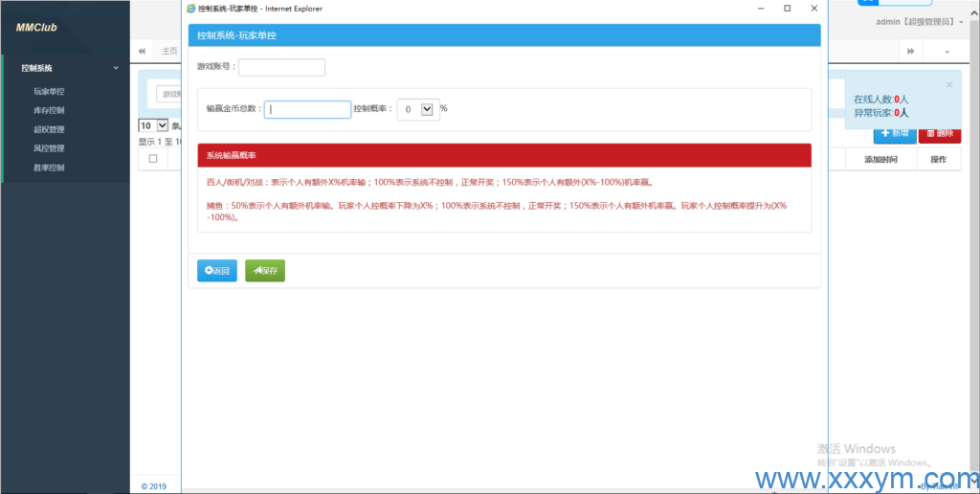Screen dimensions: 980x494
Task: Go to 胜率控制 in the sidebar
Action: [49, 168]
